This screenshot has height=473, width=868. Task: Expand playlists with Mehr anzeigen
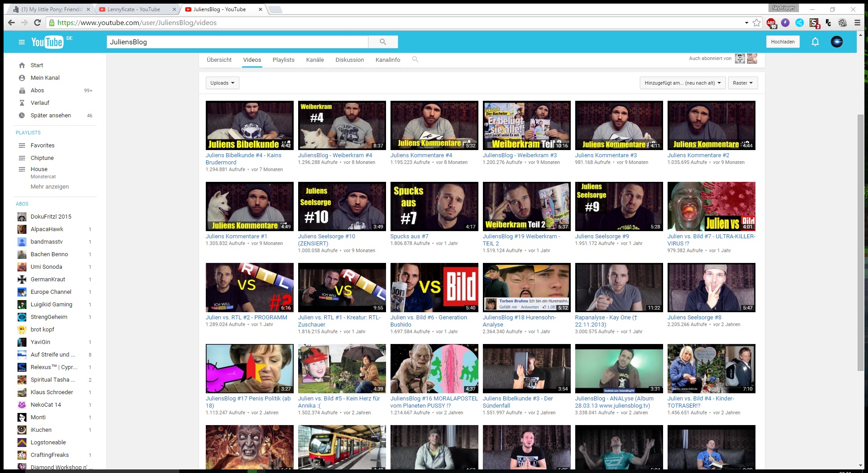coord(50,187)
